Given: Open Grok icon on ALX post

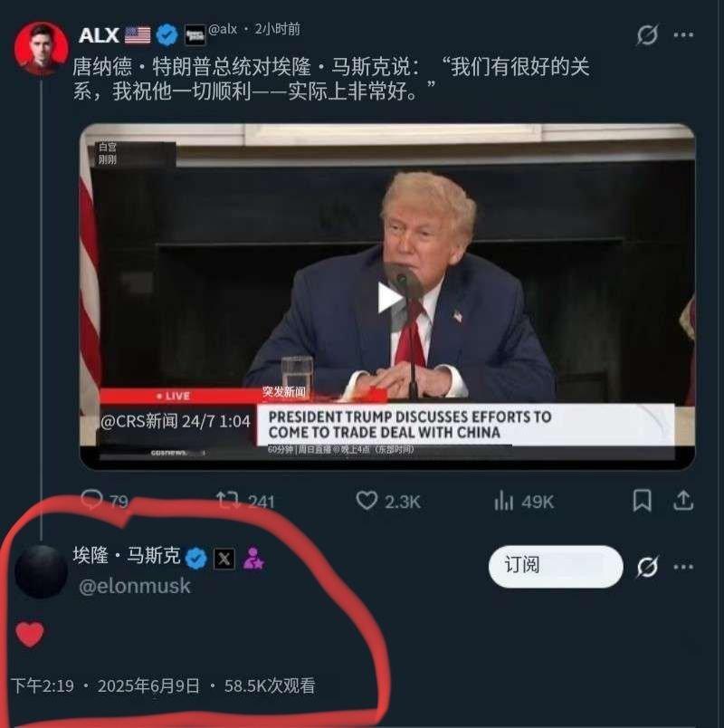Looking at the screenshot, I should point(647,34).
